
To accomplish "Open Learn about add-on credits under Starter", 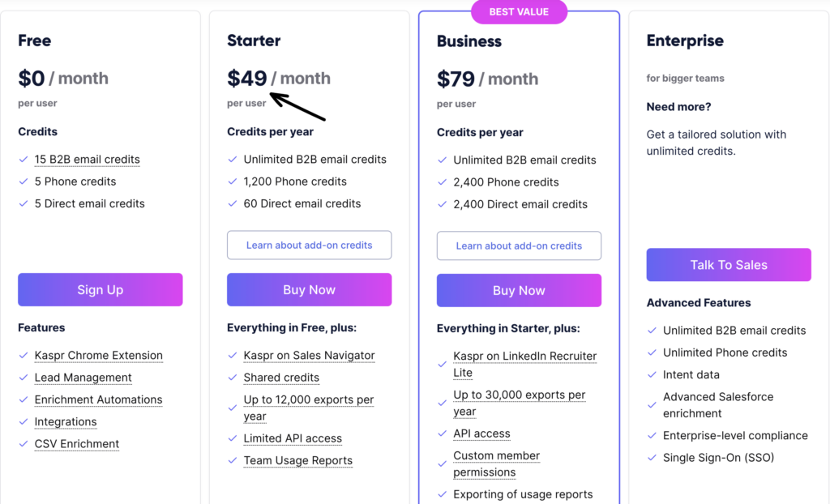I will coord(309,245).
